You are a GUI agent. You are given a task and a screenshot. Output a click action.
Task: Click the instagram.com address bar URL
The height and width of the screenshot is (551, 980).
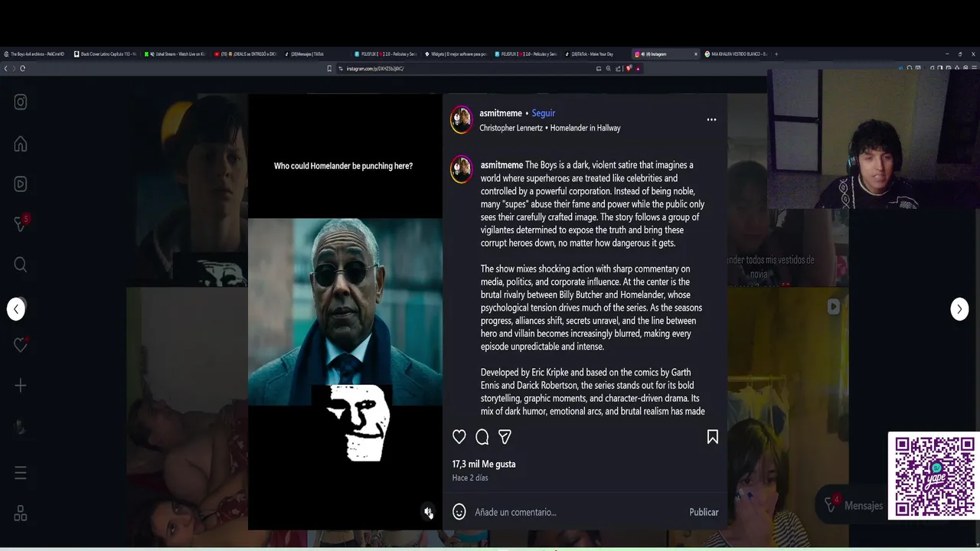(x=375, y=69)
